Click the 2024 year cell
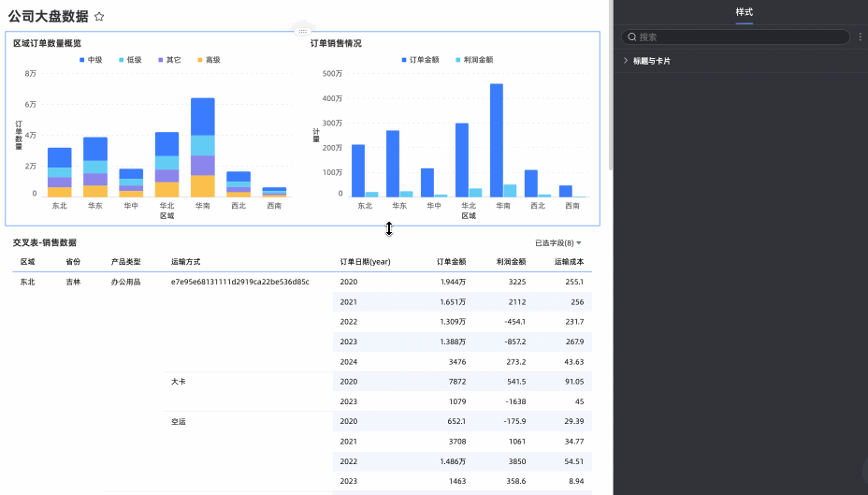This screenshot has height=495, width=868. [349, 361]
